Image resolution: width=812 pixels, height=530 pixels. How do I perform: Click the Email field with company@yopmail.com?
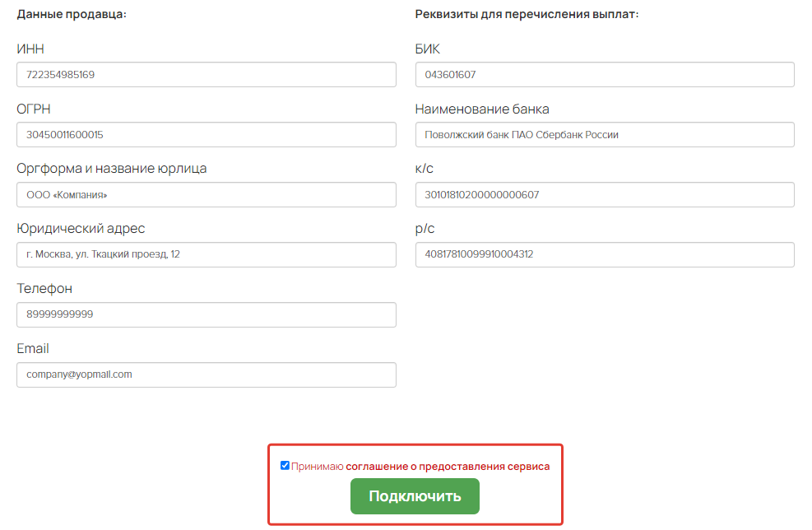[206, 375]
